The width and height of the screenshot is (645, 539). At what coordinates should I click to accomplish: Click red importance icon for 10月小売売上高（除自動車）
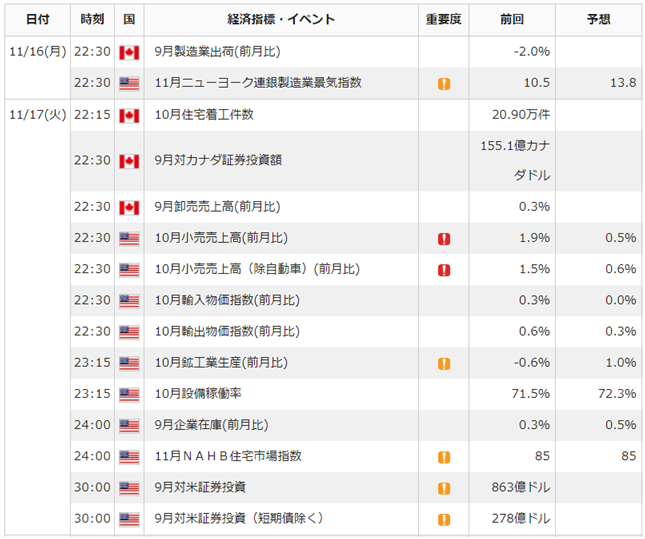click(444, 270)
